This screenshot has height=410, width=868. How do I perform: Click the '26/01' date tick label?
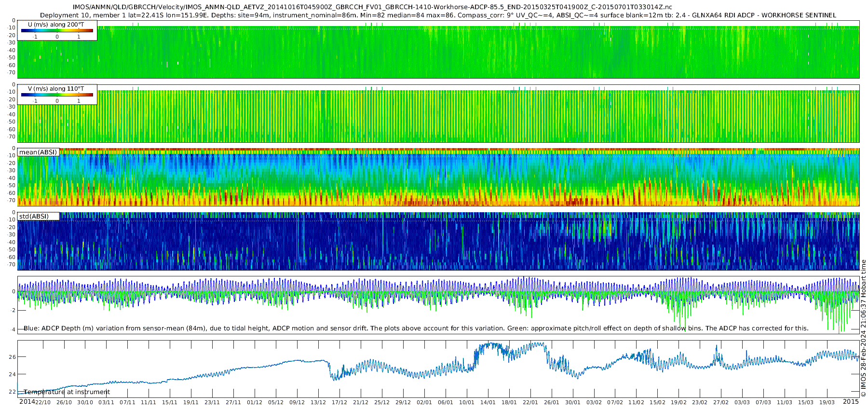coord(552,402)
